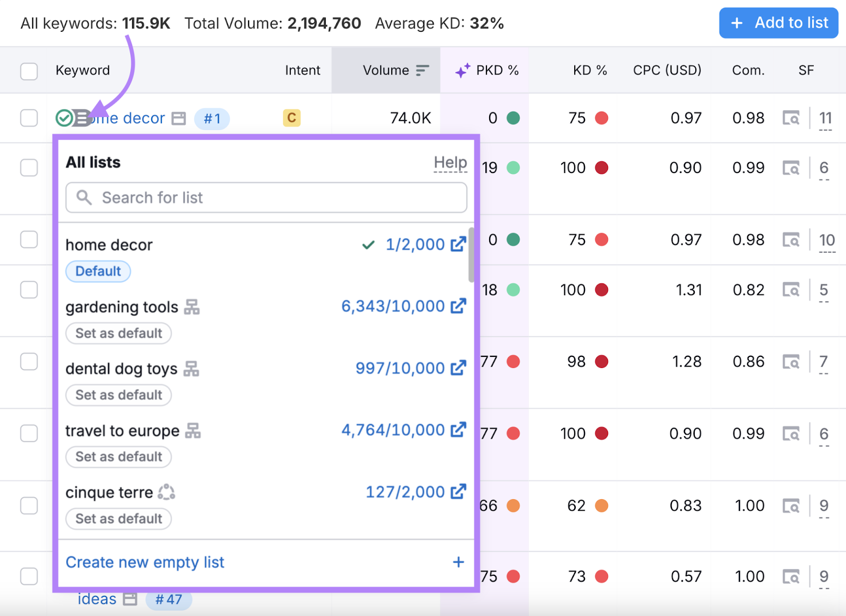Select all keywords via the header checkbox
This screenshot has width=846, height=616.
click(x=29, y=71)
